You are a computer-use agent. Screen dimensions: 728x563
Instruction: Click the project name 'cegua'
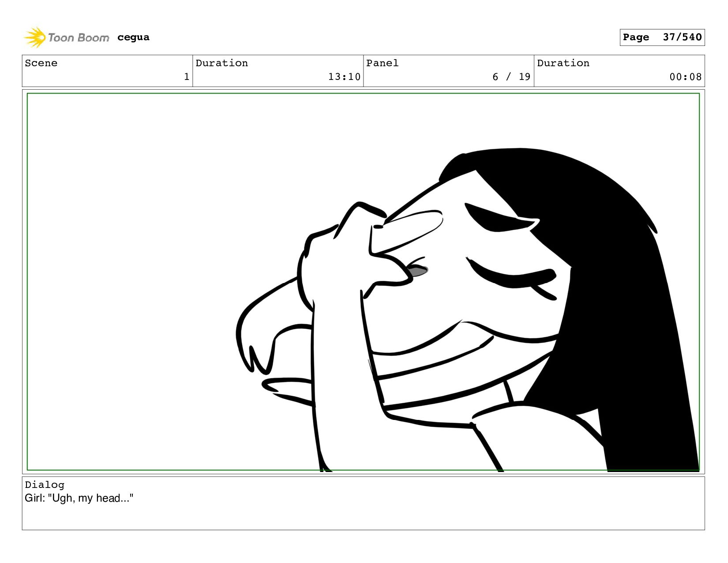[133, 38]
